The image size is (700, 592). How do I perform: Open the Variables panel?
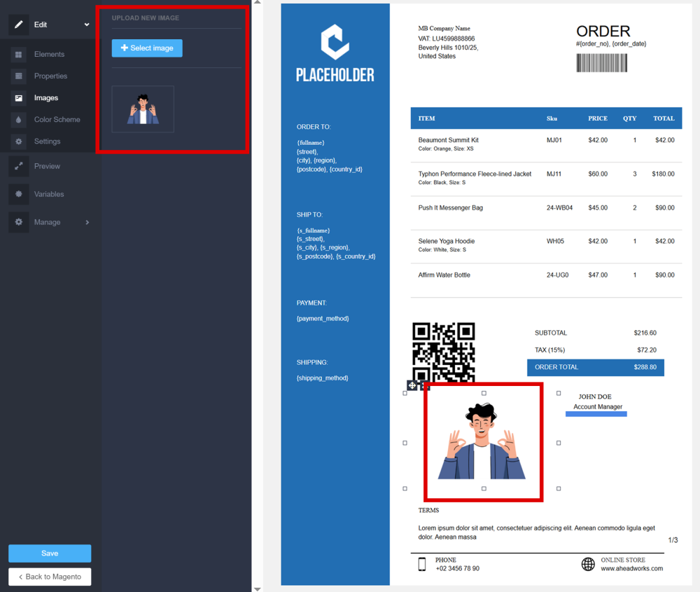click(x=49, y=194)
